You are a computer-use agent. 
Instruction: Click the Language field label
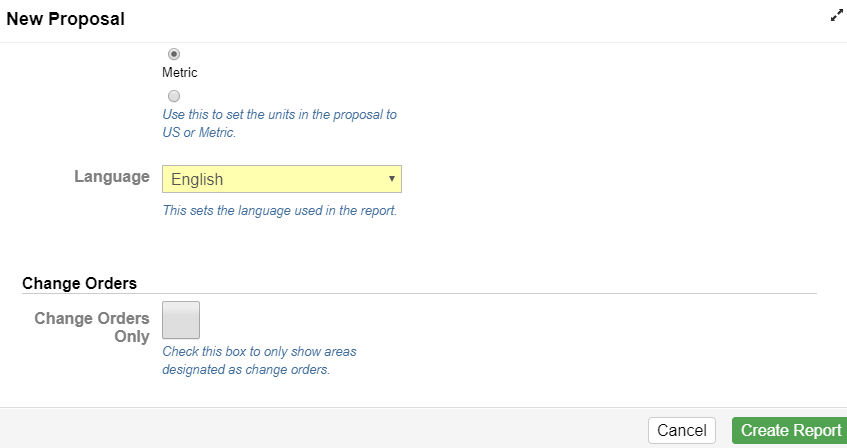[112, 177]
